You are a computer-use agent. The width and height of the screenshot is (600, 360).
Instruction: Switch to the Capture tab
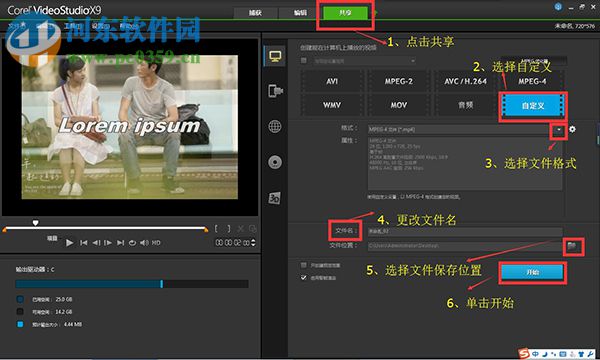(255, 13)
